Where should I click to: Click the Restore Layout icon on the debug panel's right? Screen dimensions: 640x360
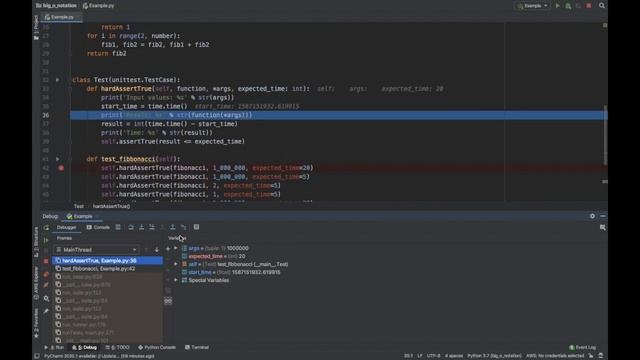602,227
